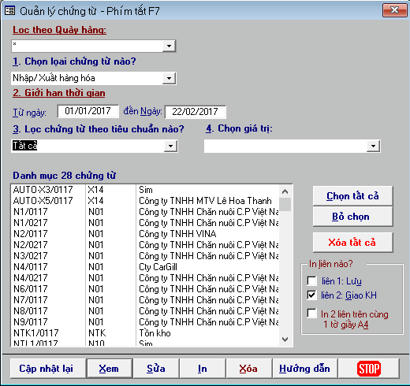
Task: Click the document list scroll down arrow
Action: (x=285, y=339)
